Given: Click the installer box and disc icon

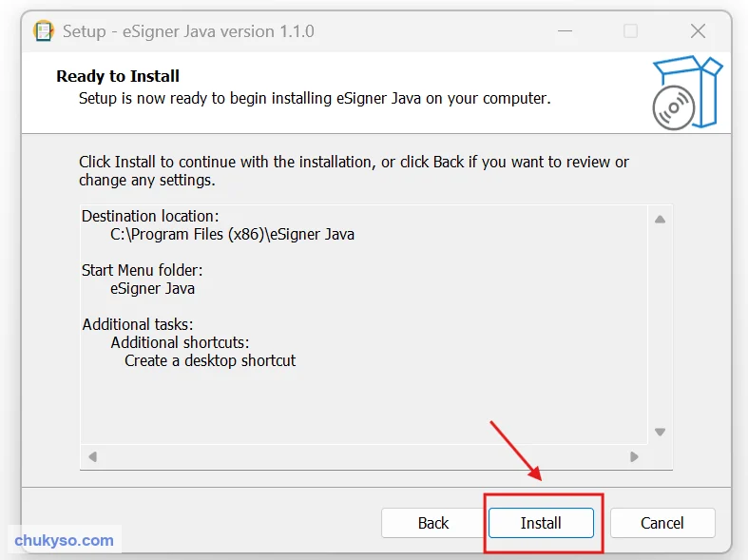Looking at the screenshot, I should click(x=687, y=92).
